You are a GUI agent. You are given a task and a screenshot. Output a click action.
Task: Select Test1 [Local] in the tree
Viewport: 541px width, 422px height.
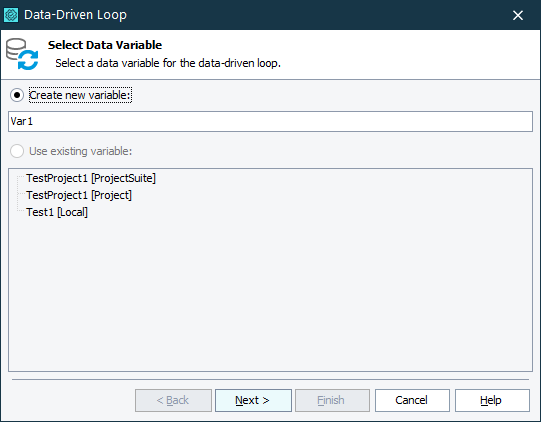(x=57, y=212)
